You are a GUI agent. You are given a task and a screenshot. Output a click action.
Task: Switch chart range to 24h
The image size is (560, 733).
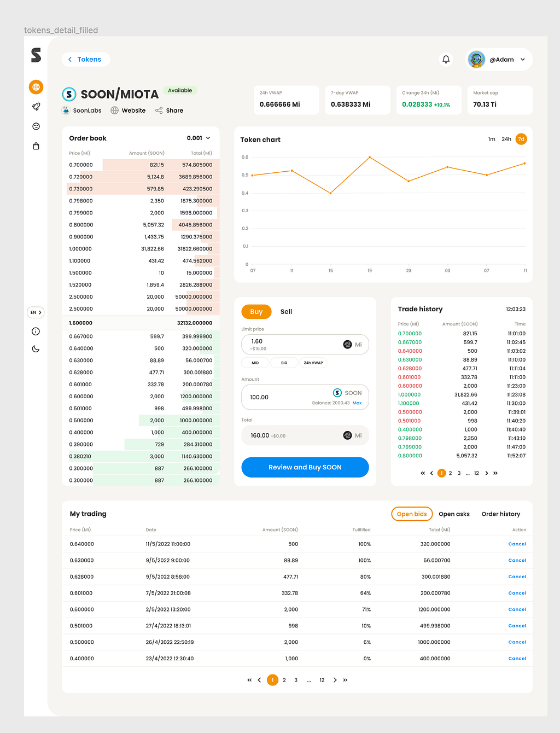click(506, 139)
